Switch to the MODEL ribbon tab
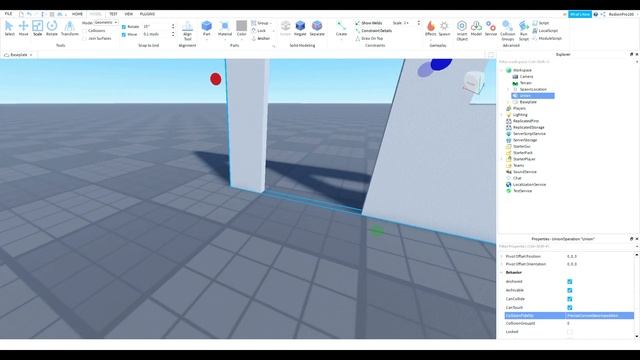This screenshot has width=640, height=360. pyautogui.click(x=95, y=14)
